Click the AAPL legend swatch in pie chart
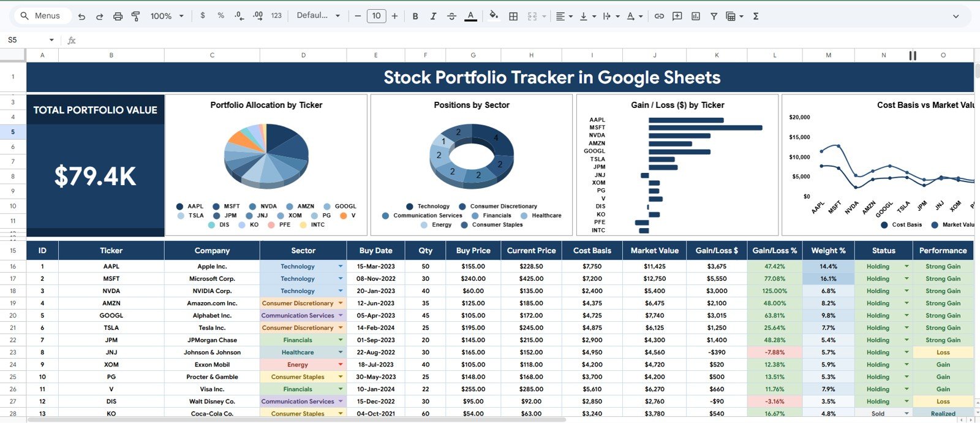The height and width of the screenshot is (423, 980). (179, 207)
